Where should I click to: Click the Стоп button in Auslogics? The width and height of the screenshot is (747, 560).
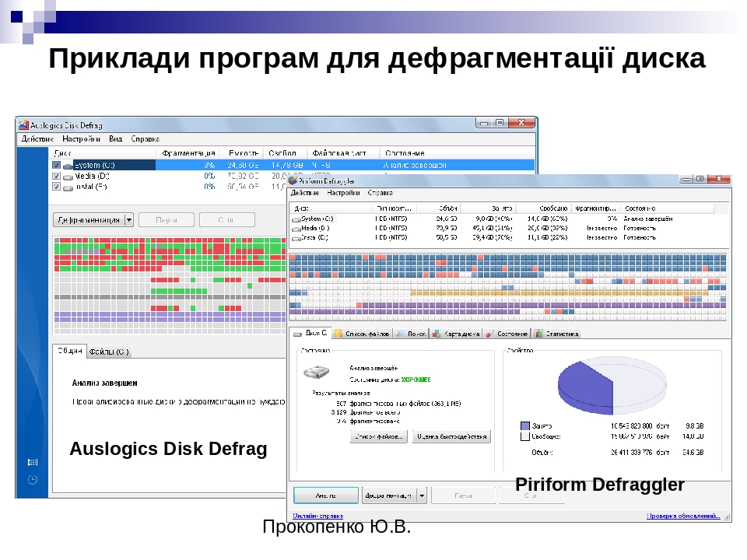(226, 220)
